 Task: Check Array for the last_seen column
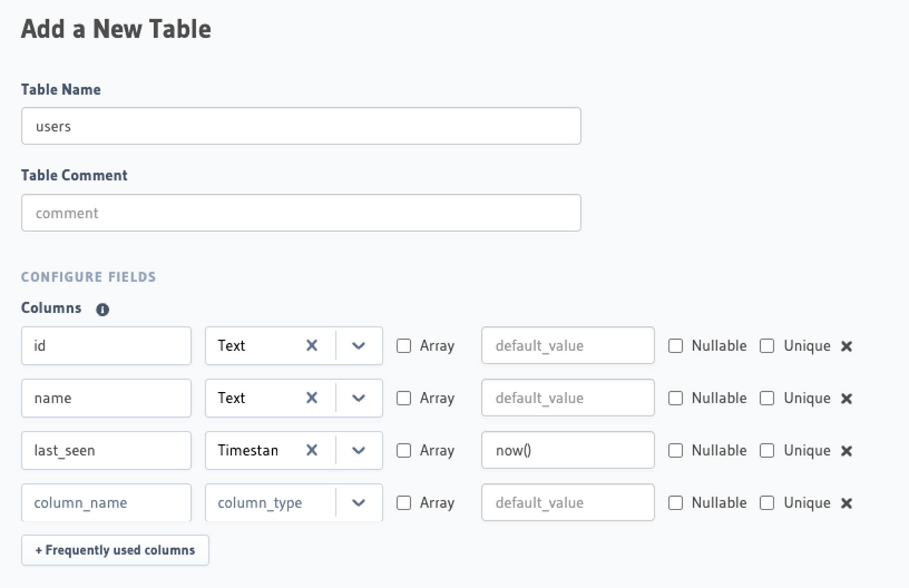[404, 450]
